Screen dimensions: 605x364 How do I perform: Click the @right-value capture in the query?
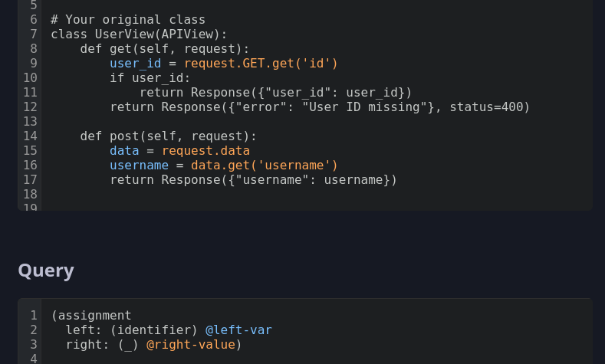click(191, 345)
